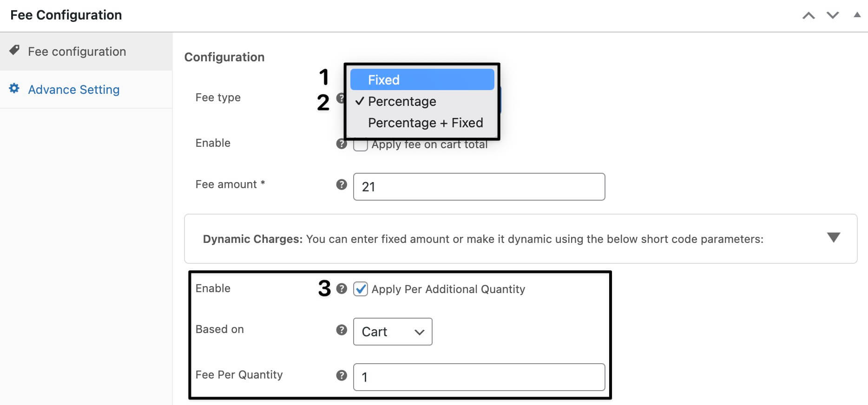Click the help icon next to Fee Per Quantity
Screen dimensions: 868x405
pos(342,375)
